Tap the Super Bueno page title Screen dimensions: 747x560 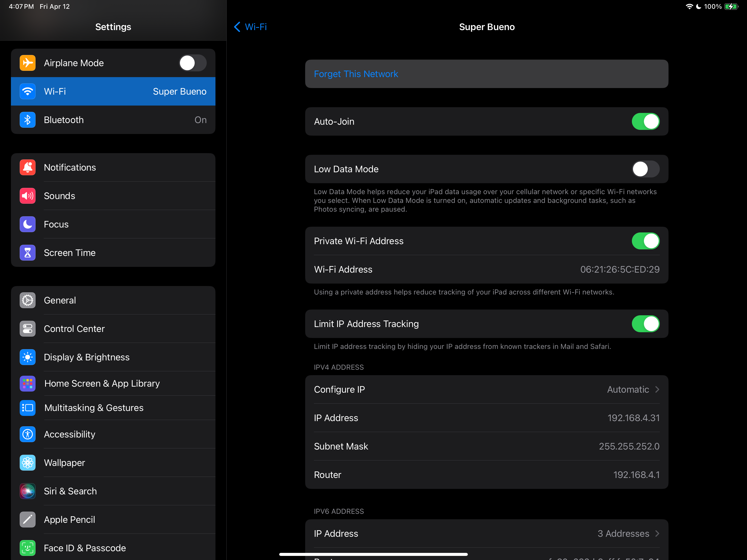pos(487,27)
